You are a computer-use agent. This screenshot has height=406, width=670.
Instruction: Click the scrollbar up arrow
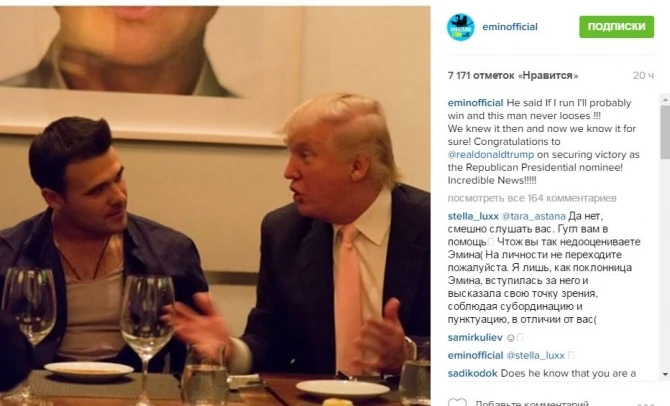pyautogui.click(x=665, y=99)
